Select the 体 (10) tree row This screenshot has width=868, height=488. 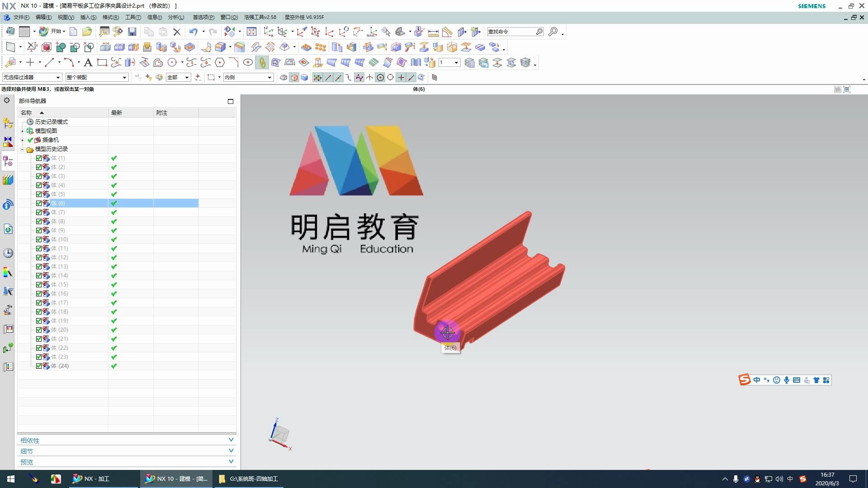pyautogui.click(x=108, y=239)
